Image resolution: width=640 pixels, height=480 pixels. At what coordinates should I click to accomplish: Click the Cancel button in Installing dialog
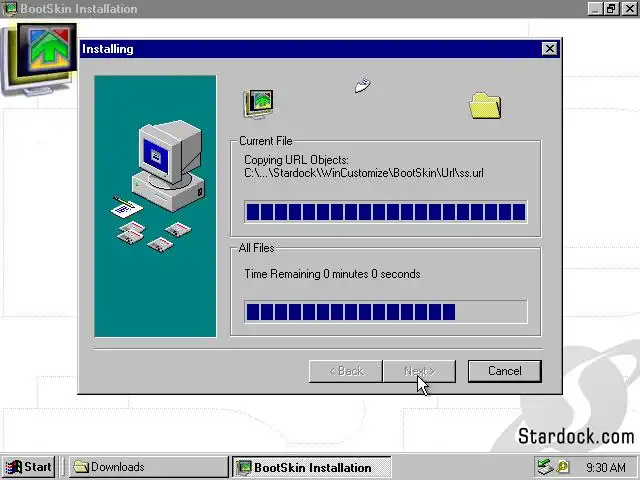[x=504, y=371]
